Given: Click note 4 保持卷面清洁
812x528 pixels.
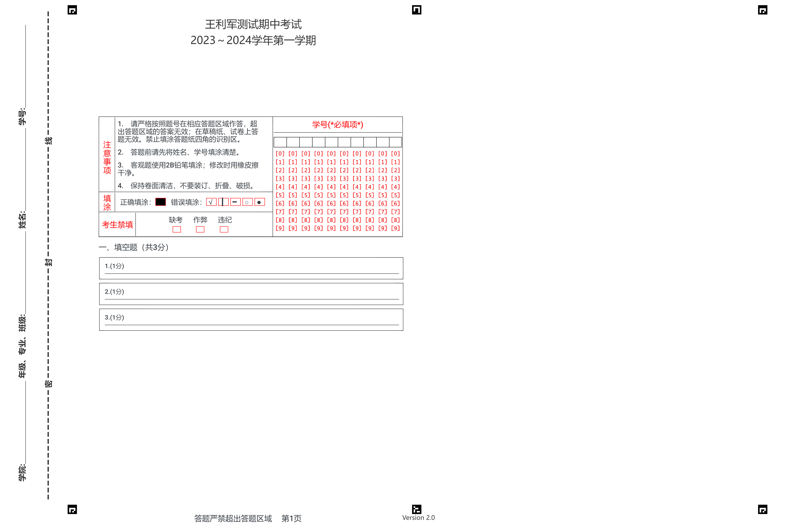Looking at the screenshot, I should [186, 186].
